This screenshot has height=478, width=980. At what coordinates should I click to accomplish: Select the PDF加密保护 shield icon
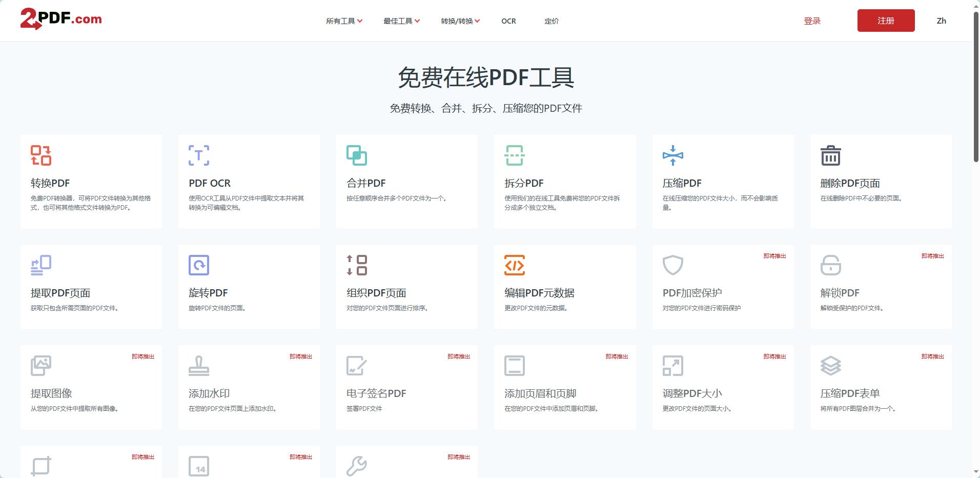[672, 265]
